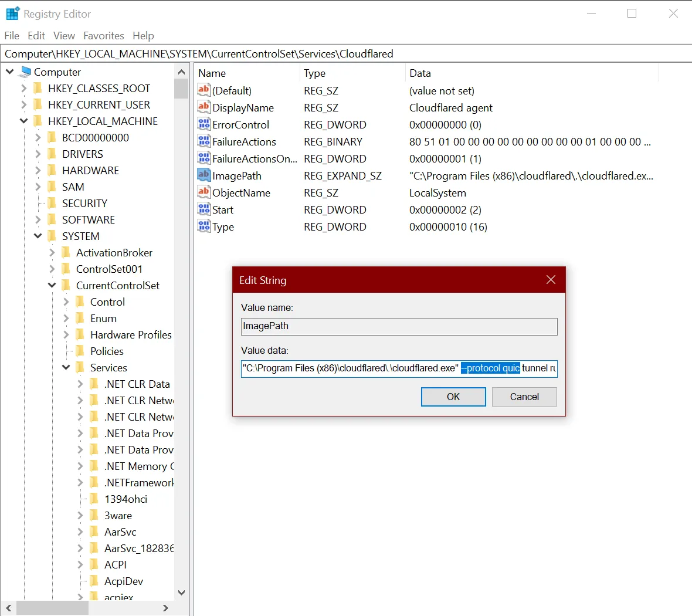Click the FailureActionsOn DWORD icon

tap(203, 158)
